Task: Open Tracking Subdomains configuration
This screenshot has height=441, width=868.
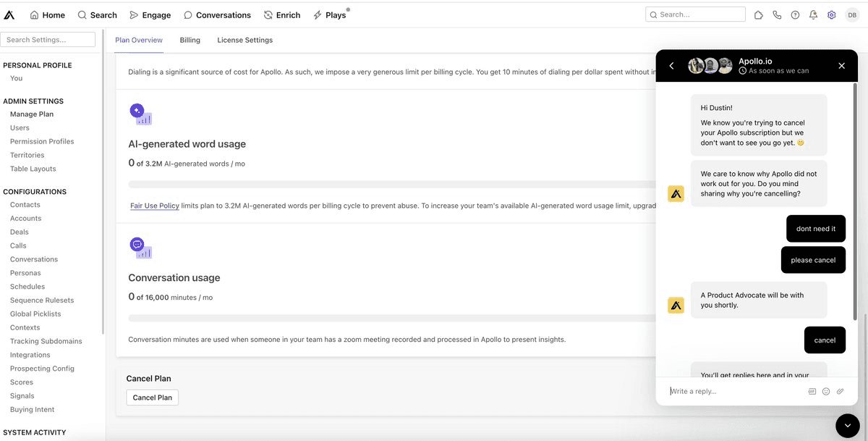Action: [46, 342]
